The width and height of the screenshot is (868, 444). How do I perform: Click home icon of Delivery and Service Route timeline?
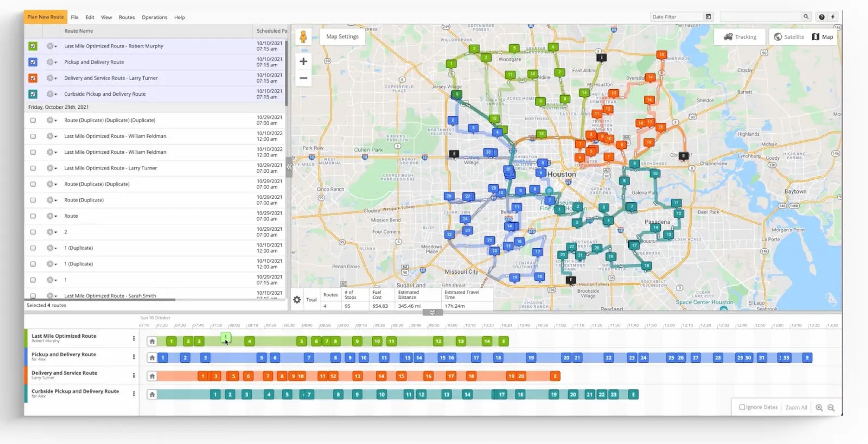(x=152, y=376)
